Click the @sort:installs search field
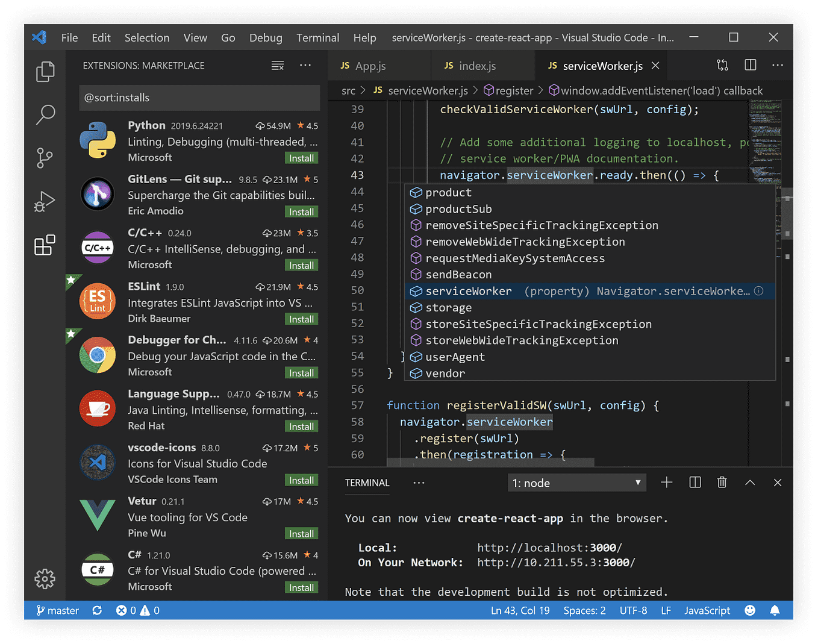 click(199, 98)
